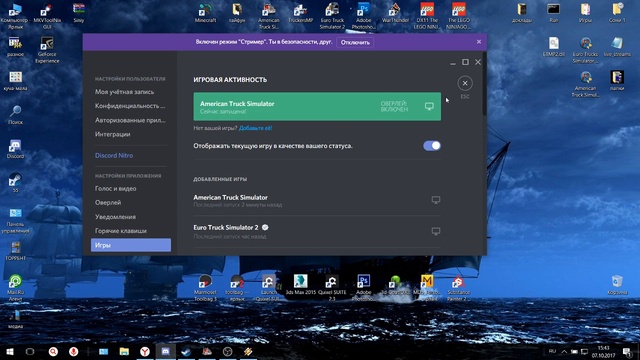This screenshot has width=640, height=360.
Task: Open Steam from taskbar
Action: 186,351
